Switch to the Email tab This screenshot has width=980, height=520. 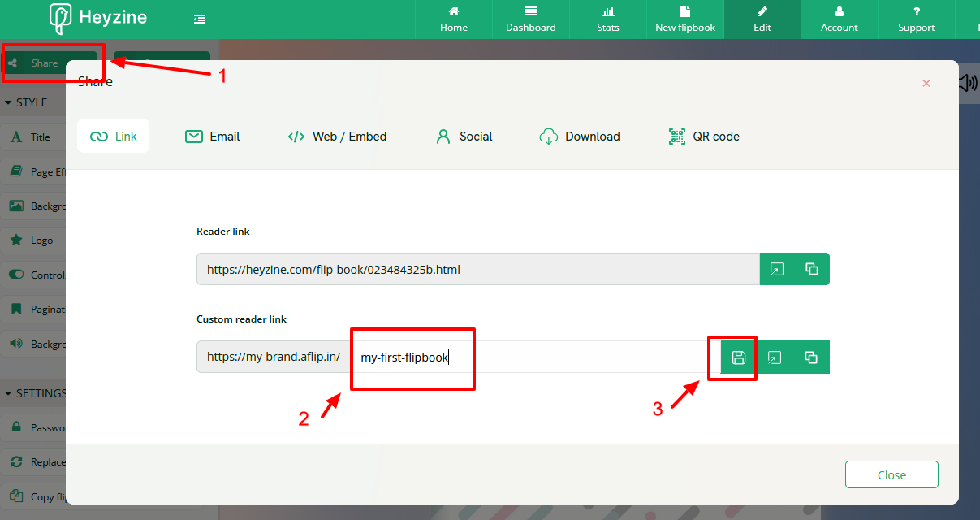[x=213, y=136]
